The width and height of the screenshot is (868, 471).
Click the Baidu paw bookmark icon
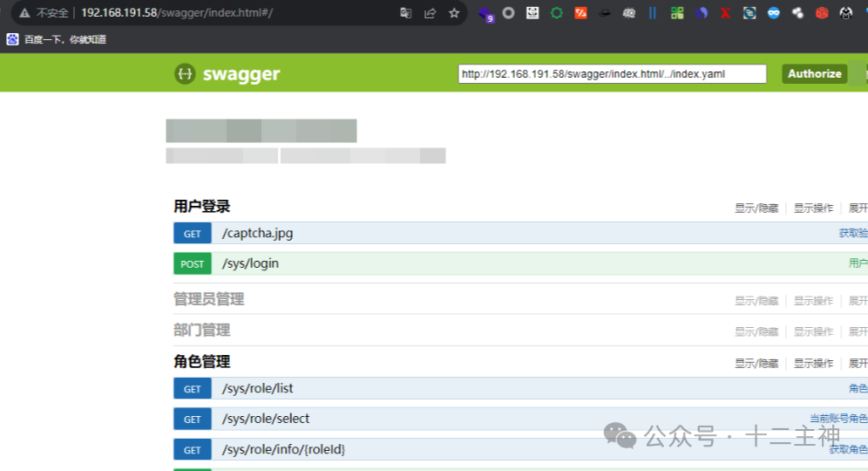tap(12, 39)
